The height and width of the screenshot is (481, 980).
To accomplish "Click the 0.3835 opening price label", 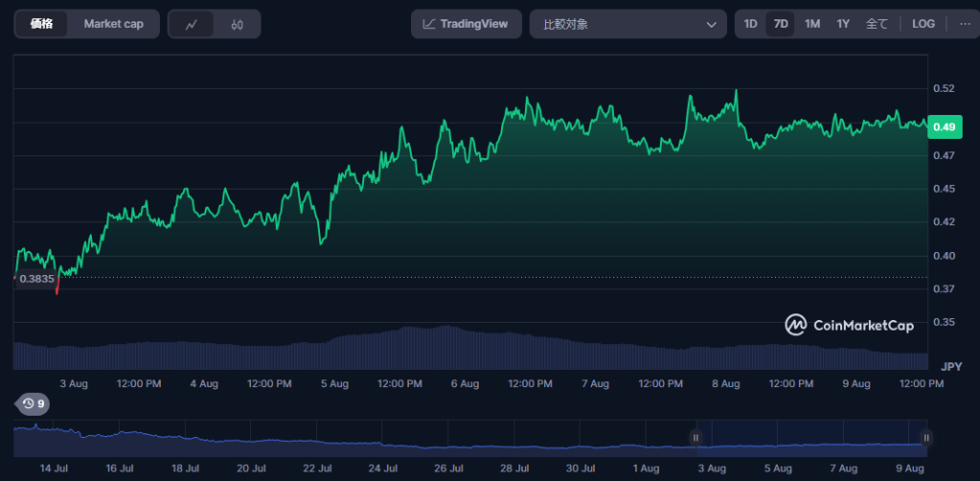I will [36, 279].
